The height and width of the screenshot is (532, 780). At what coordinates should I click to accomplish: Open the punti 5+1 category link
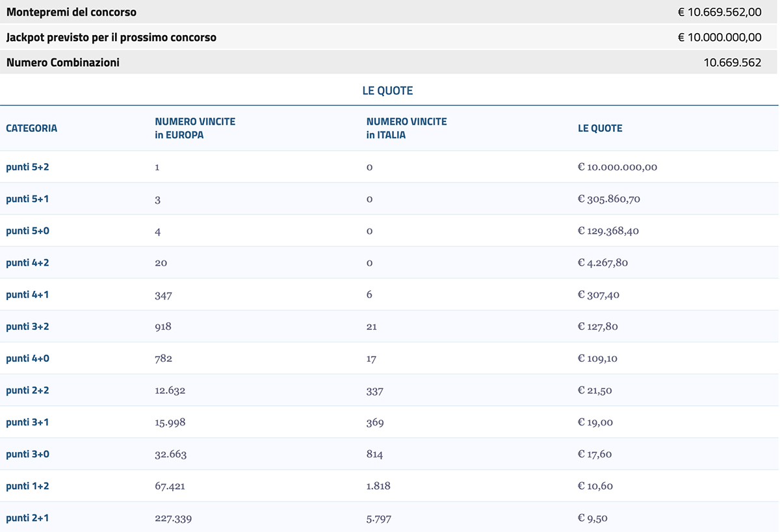pyautogui.click(x=27, y=199)
